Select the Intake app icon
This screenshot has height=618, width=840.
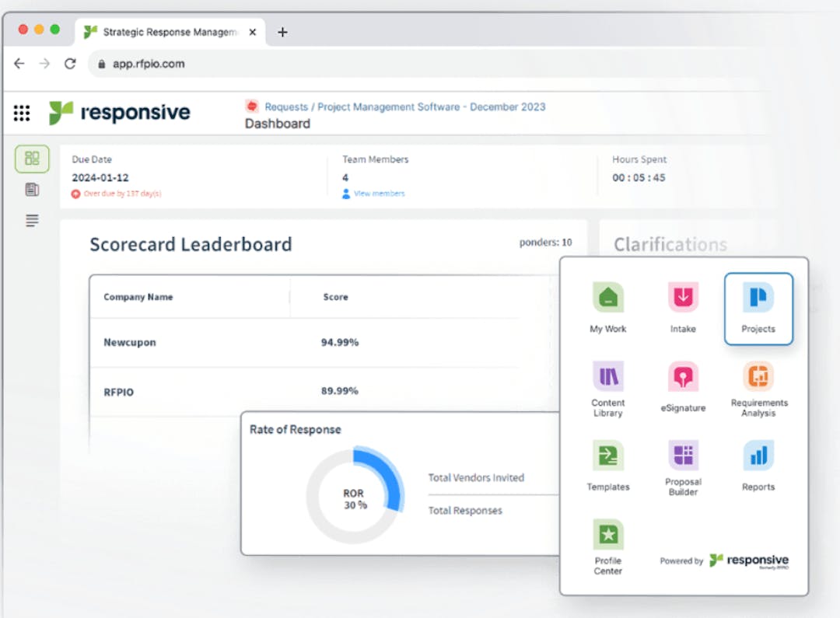click(682, 297)
